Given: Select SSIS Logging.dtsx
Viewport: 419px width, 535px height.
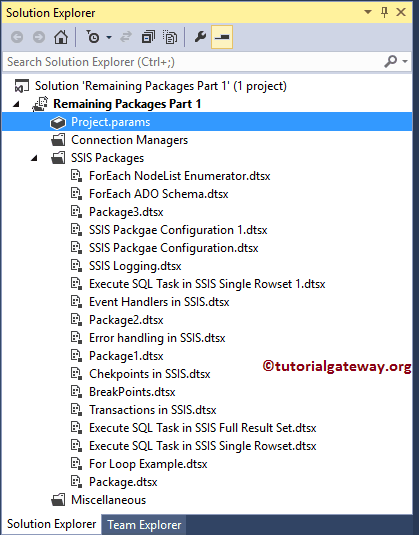Looking at the screenshot, I should pos(135,266).
